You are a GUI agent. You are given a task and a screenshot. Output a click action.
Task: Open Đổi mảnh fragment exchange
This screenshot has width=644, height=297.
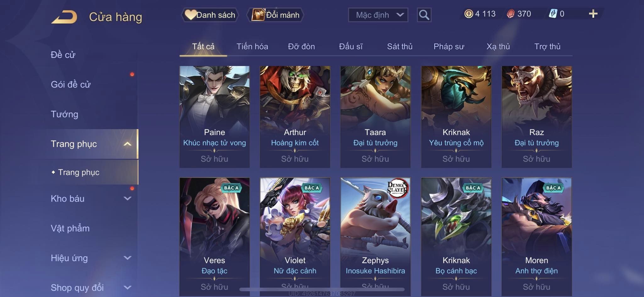[x=275, y=15]
